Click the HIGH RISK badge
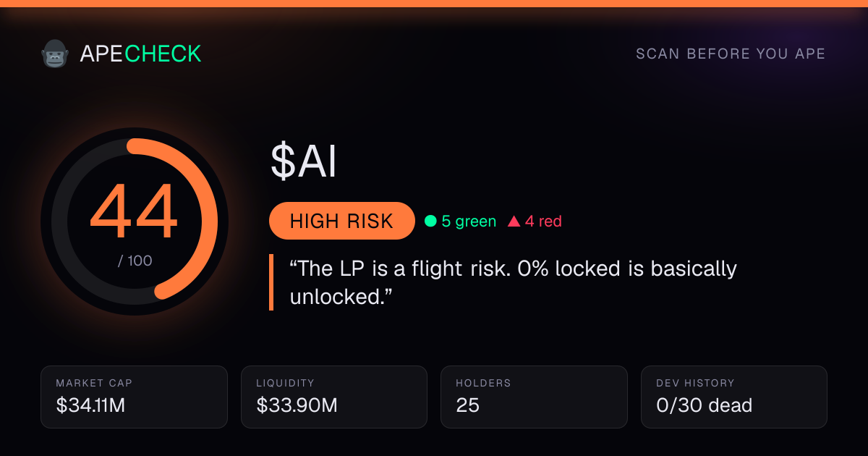The height and width of the screenshot is (456, 868). (341, 221)
